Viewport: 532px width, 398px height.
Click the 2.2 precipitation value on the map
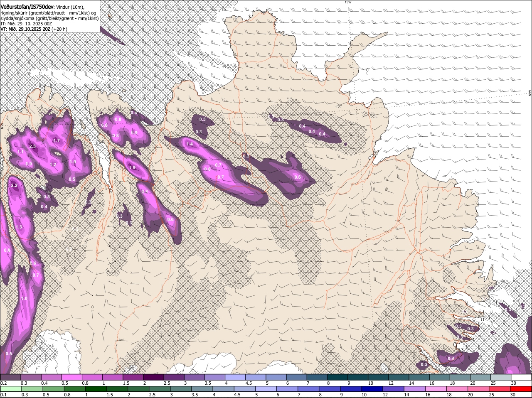pyautogui.click(x=14, y=185)
